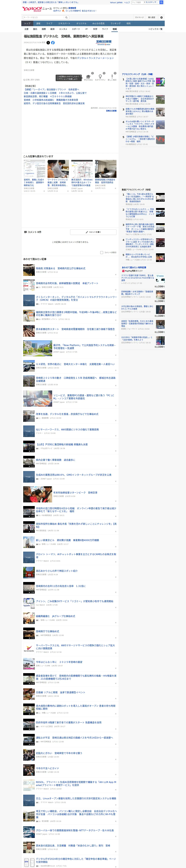This screenshot has width=186, height=868.
Task: Open GX研究、世界の拠点に article
Action: click(x=75, y=364)
